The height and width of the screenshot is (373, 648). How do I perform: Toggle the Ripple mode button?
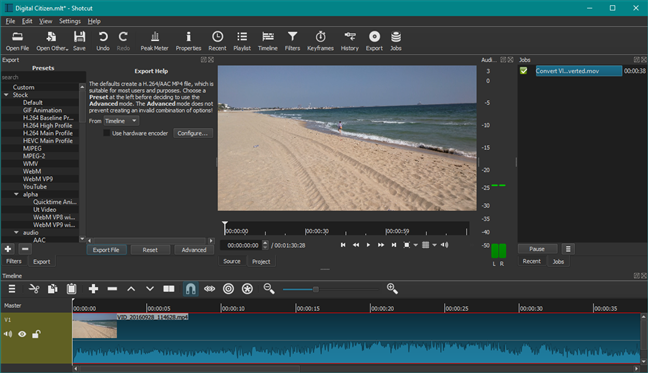coord(229,289)
